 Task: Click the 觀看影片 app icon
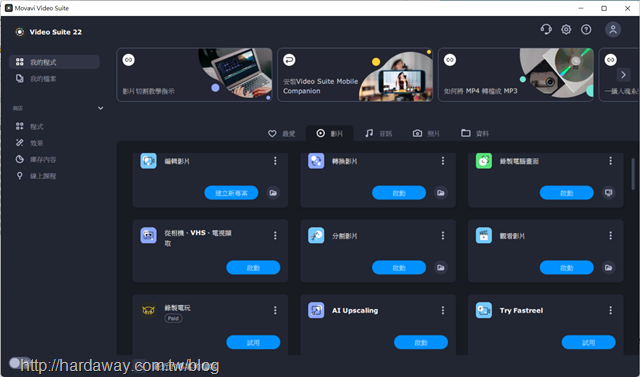pyautogui.click(x=484, y=235)
